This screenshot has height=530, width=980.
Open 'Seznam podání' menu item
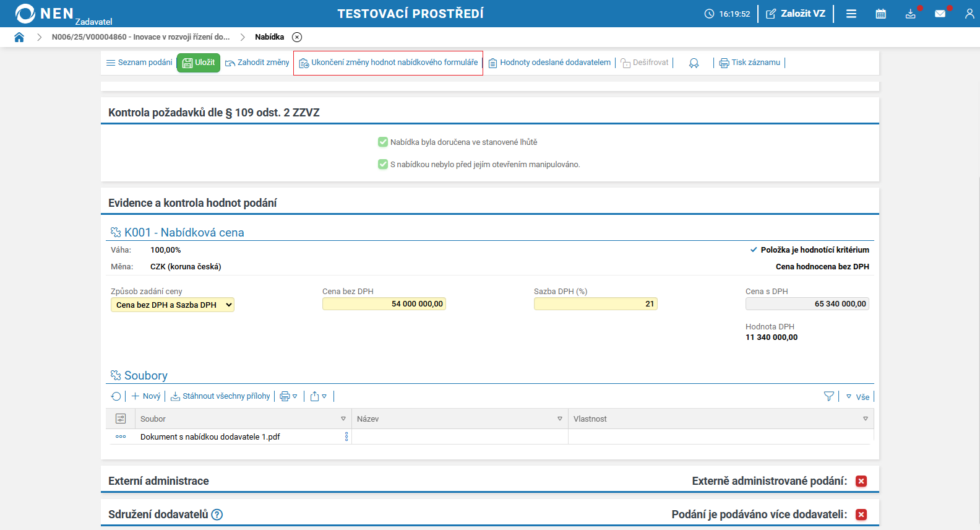(x=139, y=63)
